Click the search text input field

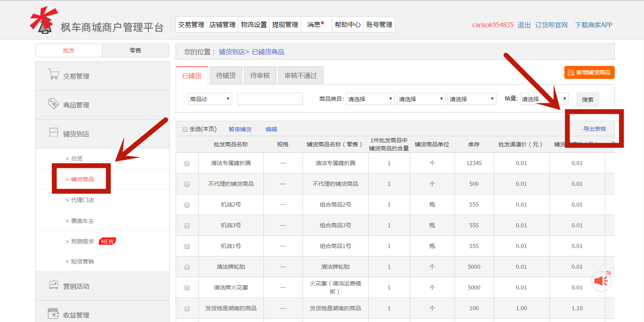[270, 99]
